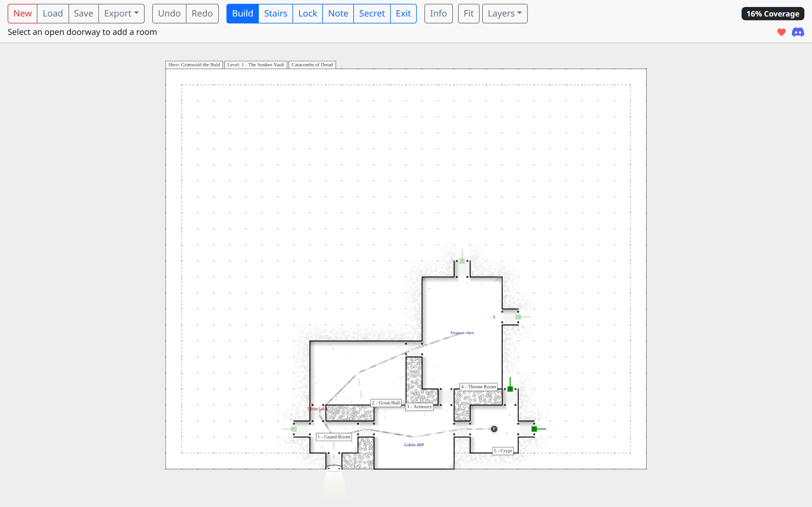Click the player position P marker
The image size is (812, 507).
[x=494, y=429]
